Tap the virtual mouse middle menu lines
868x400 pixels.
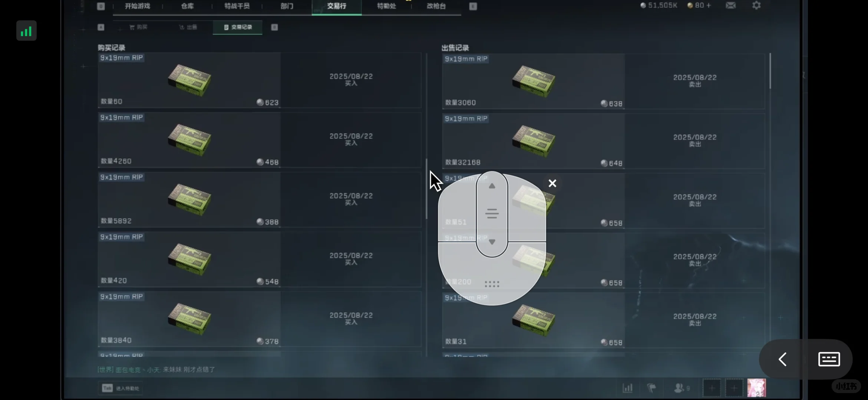(x=492, y=214)
